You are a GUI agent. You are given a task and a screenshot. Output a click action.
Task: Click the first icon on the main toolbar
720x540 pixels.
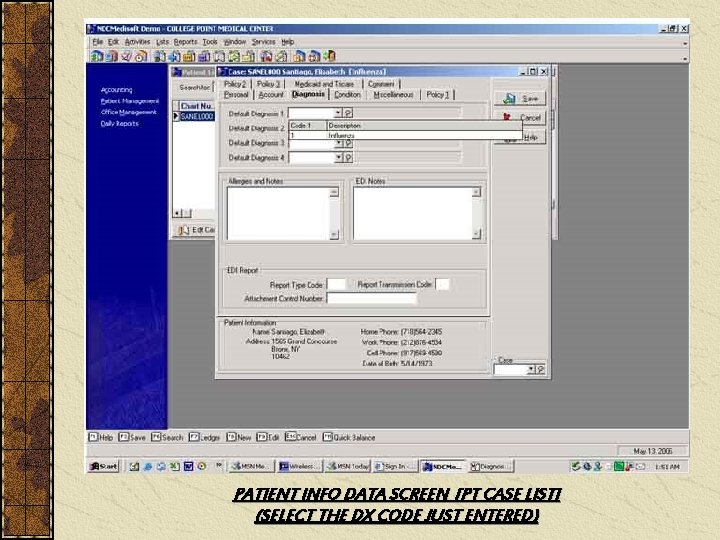96,56
